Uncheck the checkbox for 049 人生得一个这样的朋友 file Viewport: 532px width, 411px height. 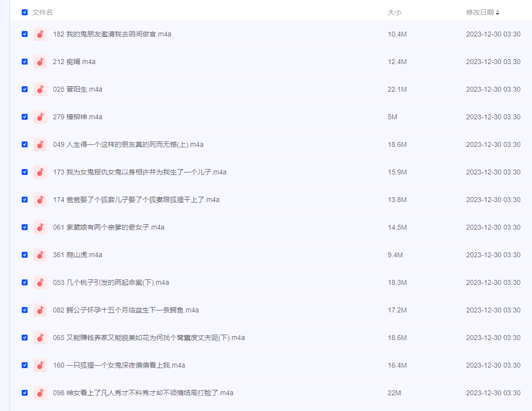coord(25,144)
